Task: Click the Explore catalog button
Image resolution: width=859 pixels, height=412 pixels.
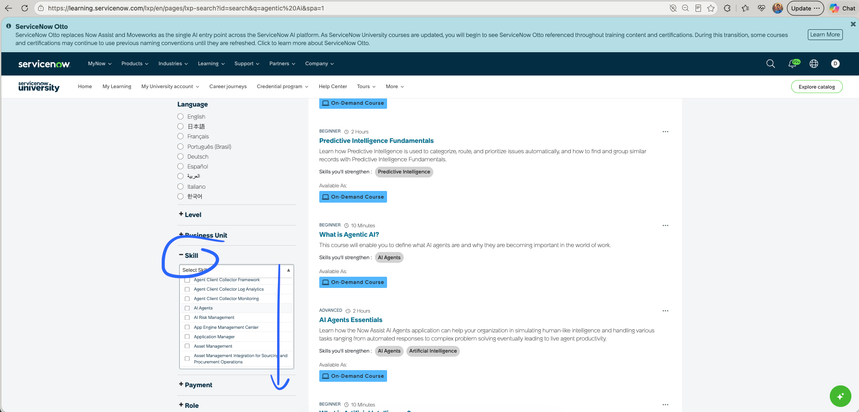Action: (x=816, y=87)
